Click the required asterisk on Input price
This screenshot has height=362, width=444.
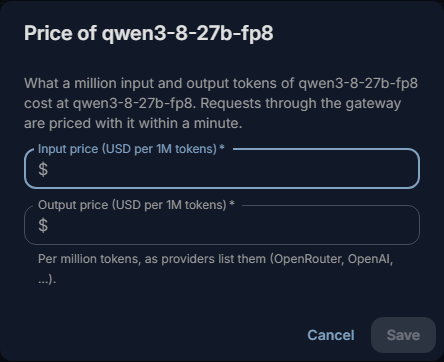[x=222, y=147]
